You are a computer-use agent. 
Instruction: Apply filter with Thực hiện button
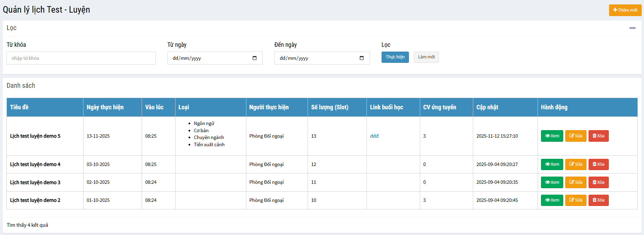coord(395,57)
